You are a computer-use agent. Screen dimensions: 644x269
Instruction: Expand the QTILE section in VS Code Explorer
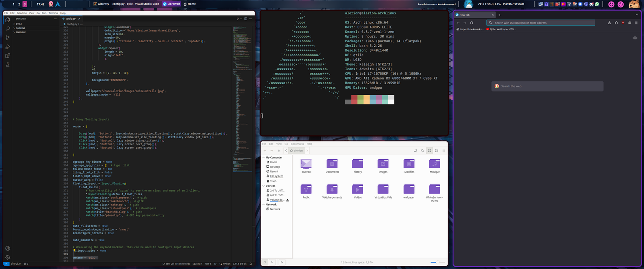click(19, 23)
